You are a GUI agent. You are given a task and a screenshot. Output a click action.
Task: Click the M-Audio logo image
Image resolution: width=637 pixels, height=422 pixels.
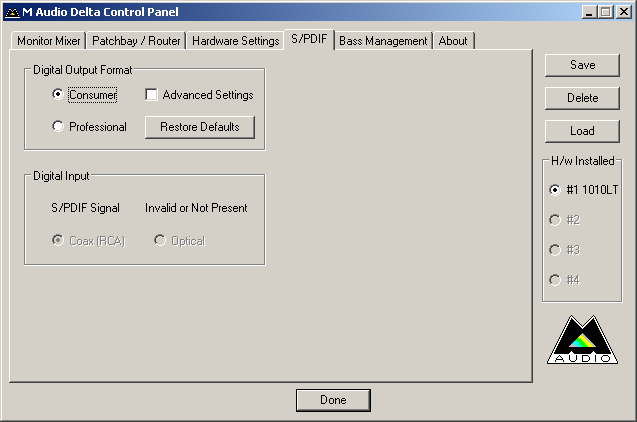pos(582,343)
